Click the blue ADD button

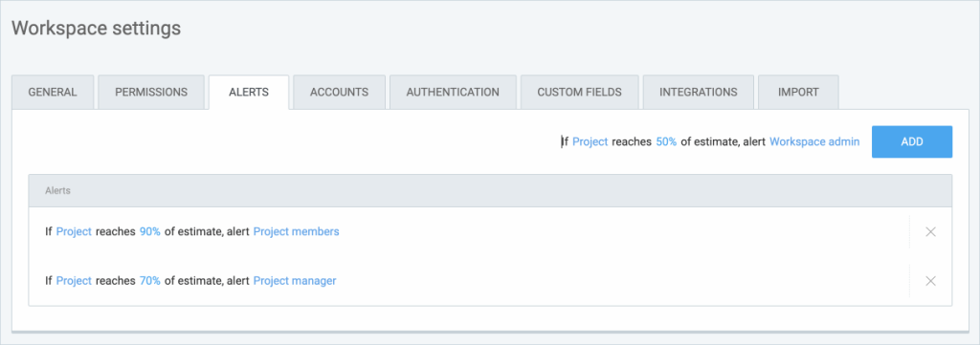pos(912,141)
